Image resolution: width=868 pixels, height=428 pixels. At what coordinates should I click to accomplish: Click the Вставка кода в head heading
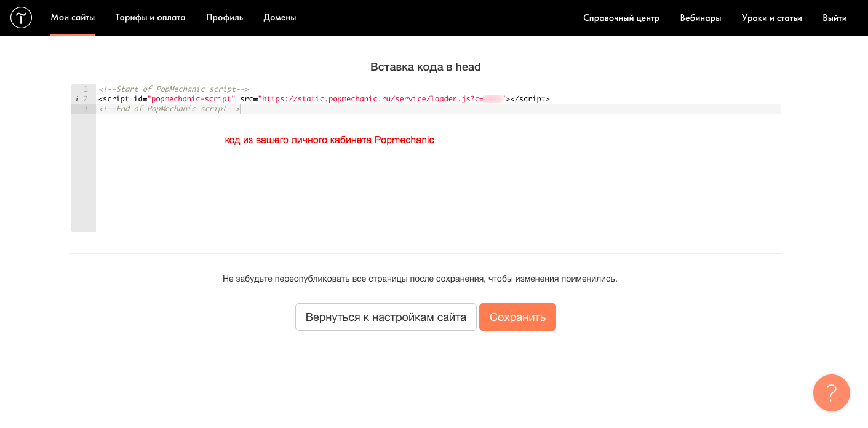(x=426, y=67)
